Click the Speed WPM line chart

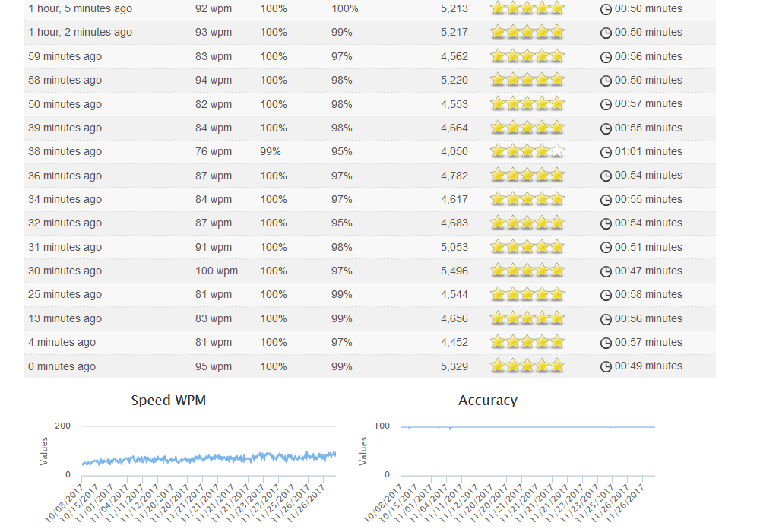(209, 457)
